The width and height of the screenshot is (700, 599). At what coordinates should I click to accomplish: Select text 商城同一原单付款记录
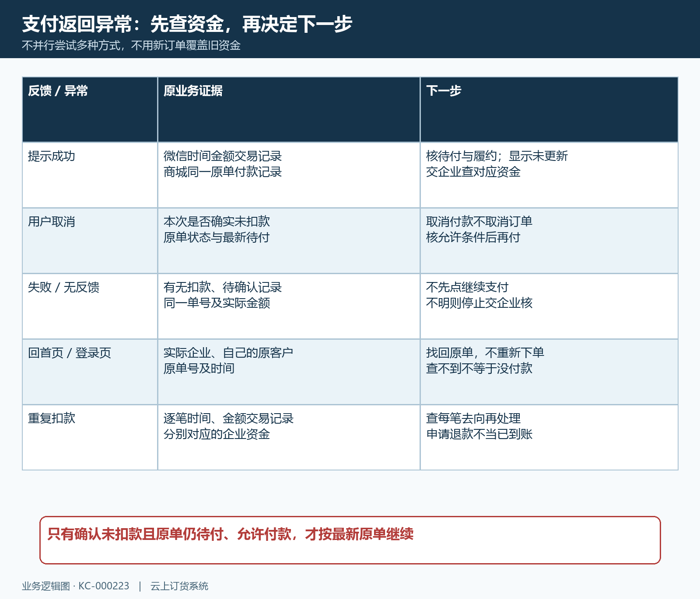point(223,172)
